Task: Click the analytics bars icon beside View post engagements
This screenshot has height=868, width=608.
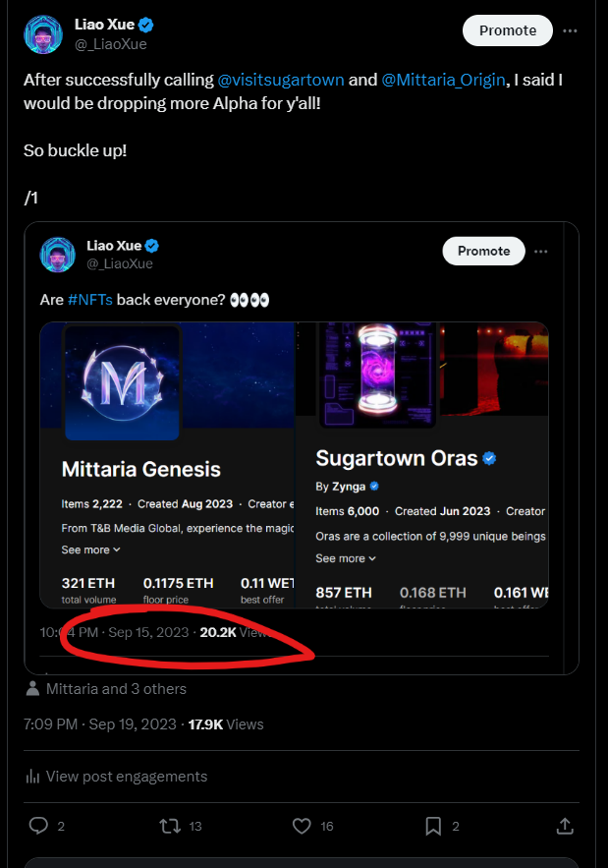Action: click(32, 777)
